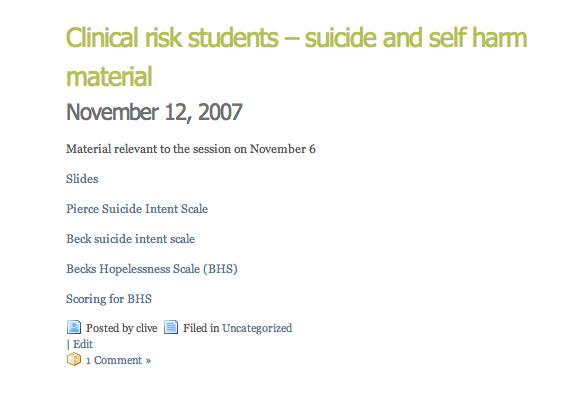Screen dimensions: 566x396
Task: Click the pipe separator before Edit
Action: click(x=68, y=344)
